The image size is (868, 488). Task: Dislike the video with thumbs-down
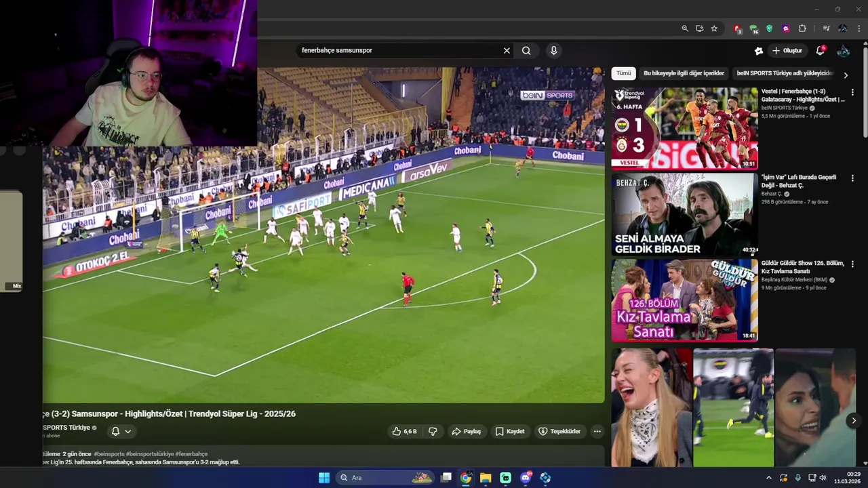[x=433, y=431]
